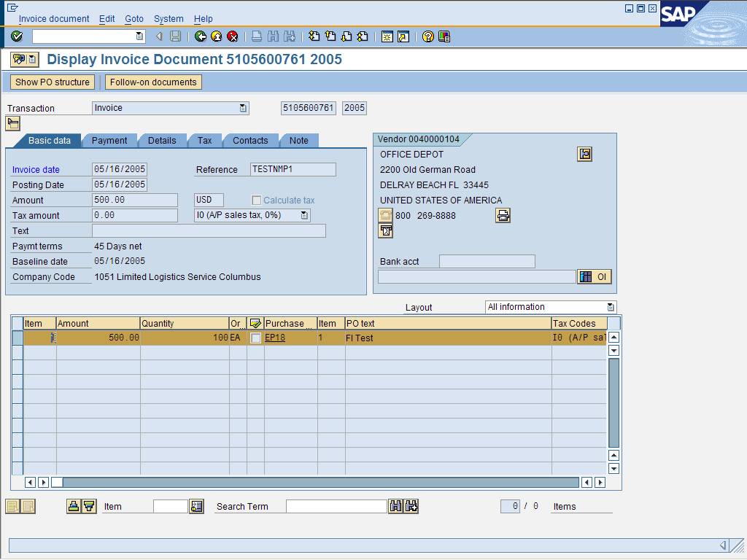Click the icon under the Transaction label

tap(13, 123)
